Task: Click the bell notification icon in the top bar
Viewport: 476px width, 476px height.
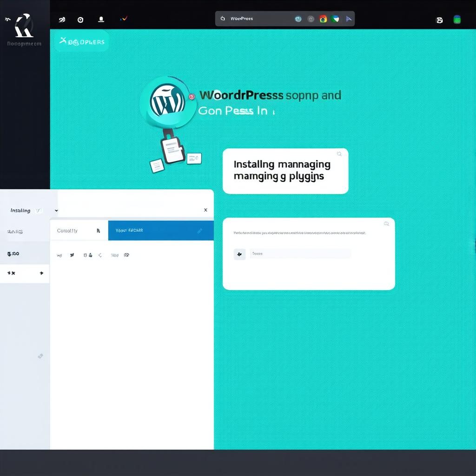Action: click(101, 20)
